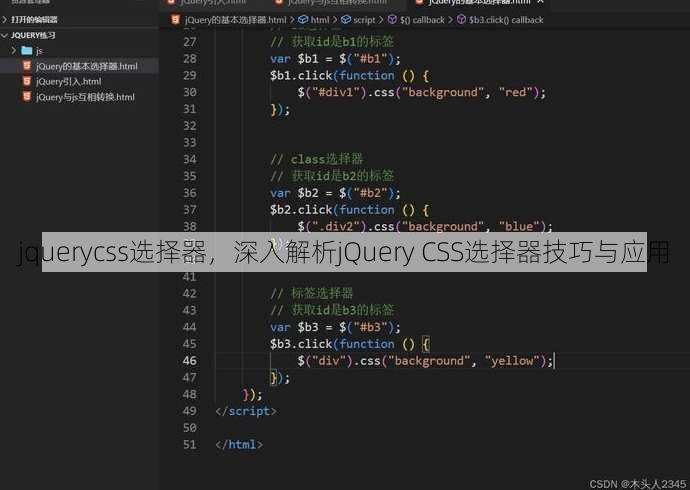Click on '$b2.click(function () {' line
Screen dimensions: 690x490
click(349, 210)
